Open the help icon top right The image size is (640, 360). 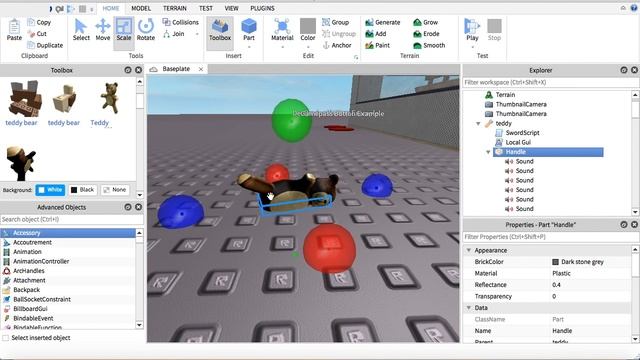click(634, 8)
